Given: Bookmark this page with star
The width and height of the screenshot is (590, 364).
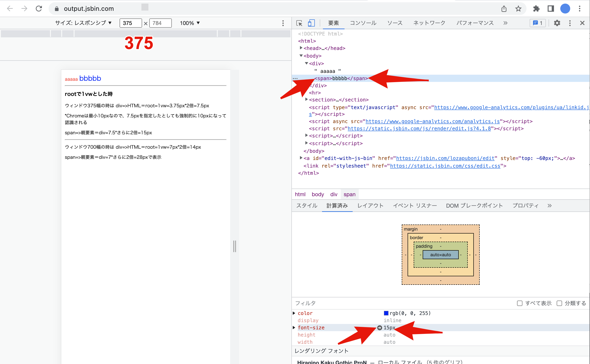Looking at the screenshot, I should tap(518, 9).
